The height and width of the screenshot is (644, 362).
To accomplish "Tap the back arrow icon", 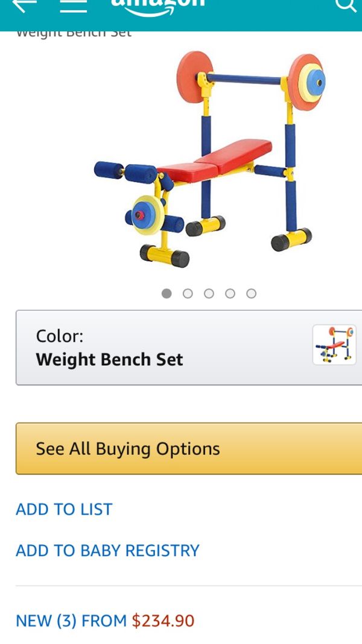I will (24, 5).
